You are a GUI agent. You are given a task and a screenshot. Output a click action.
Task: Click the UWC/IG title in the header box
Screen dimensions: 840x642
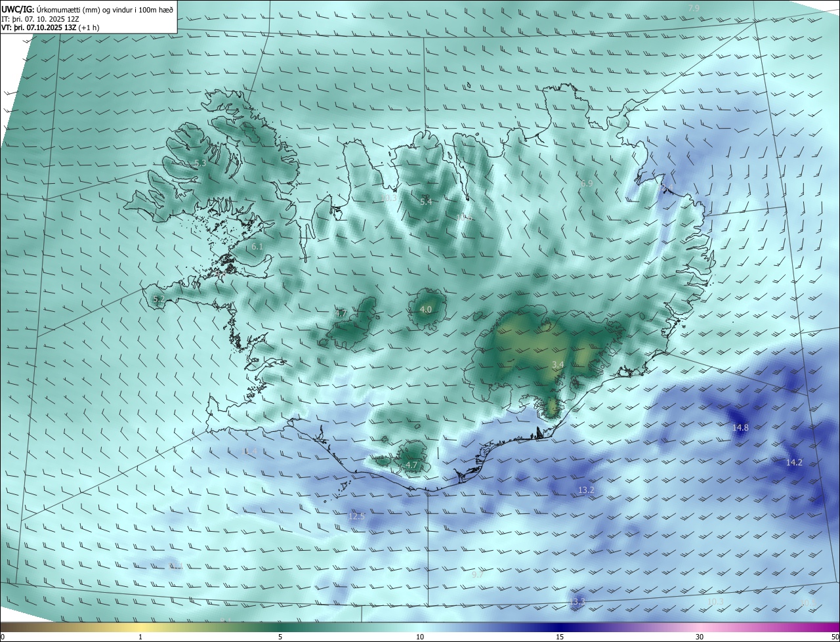click(18, 9)
